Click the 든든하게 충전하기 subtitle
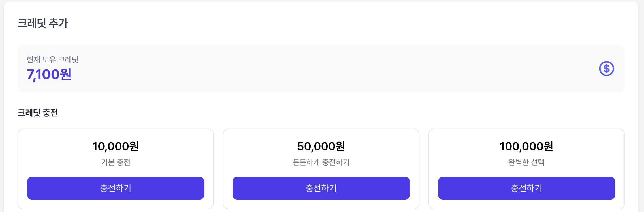Screen dimensions: 644x212 tap(321, 162)
